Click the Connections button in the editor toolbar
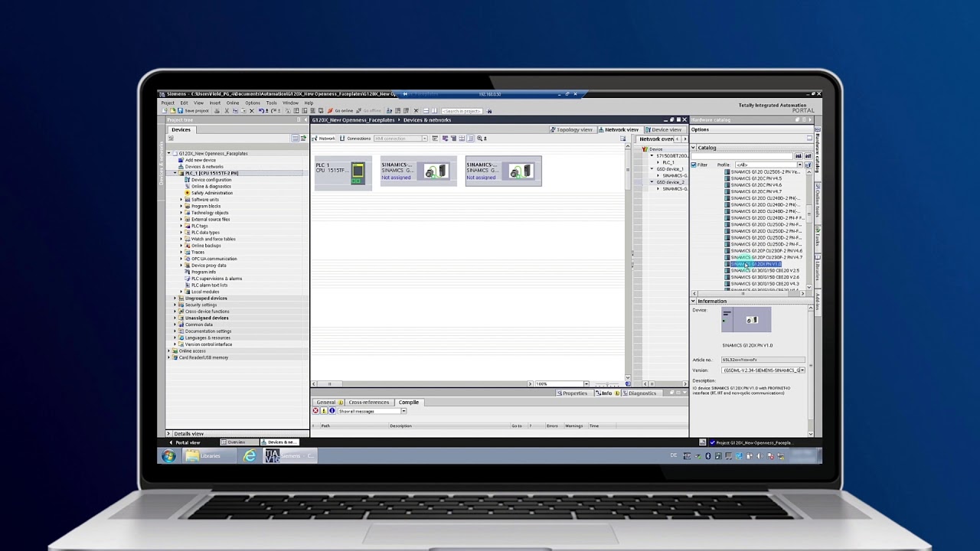This screenshot has height=551, width=980. (x=355, y=139)
